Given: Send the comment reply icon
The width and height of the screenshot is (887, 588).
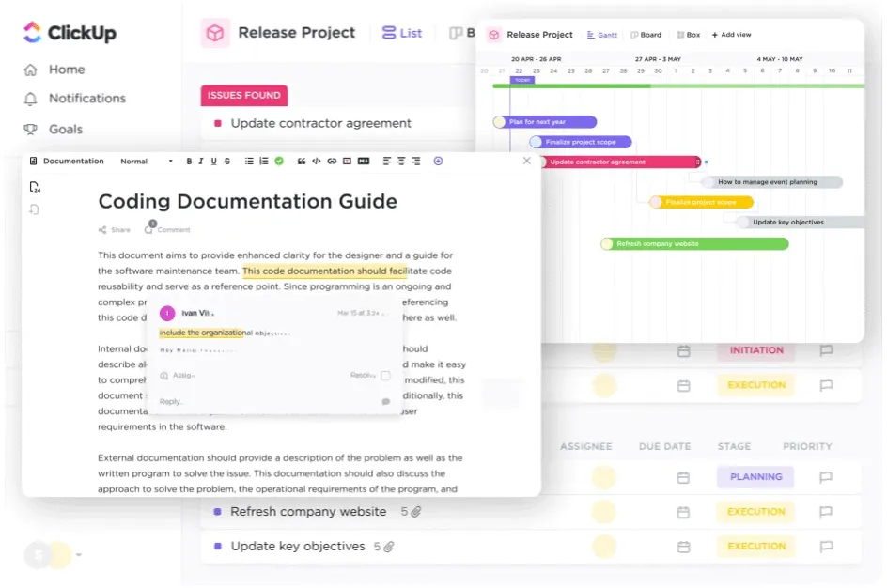Looking at the screenshot, I should [386, 401].
